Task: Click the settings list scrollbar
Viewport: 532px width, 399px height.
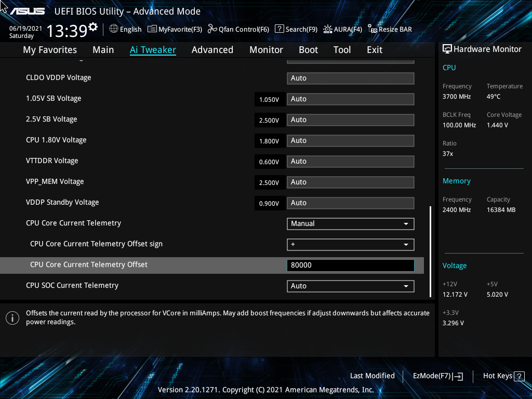Action: (x=431, y=249)
